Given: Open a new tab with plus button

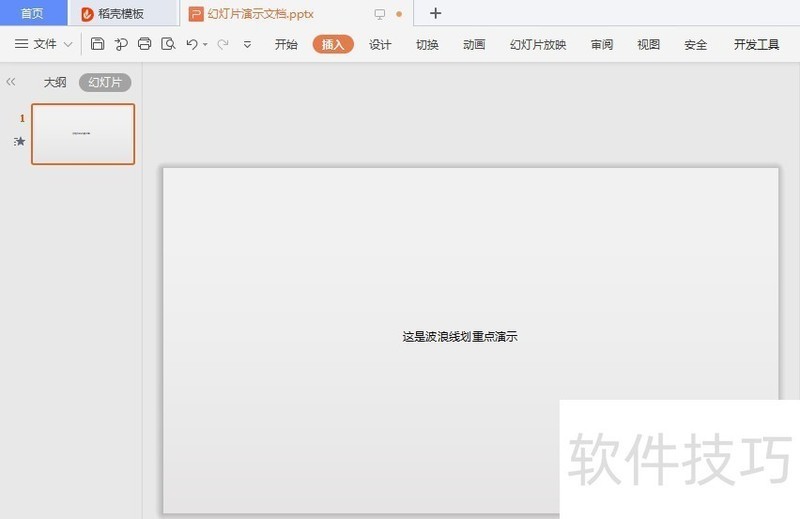Looking at the screenshot, I should point(435,13).
